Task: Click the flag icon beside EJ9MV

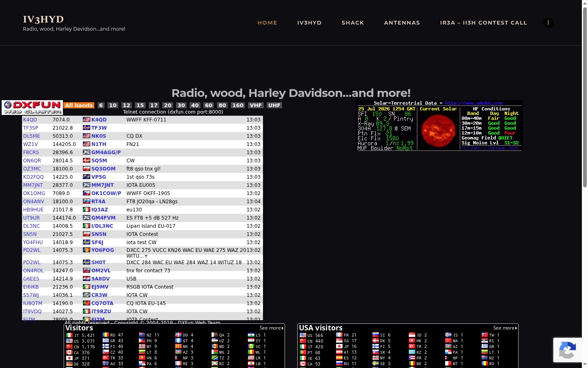Action: [86, 287]
